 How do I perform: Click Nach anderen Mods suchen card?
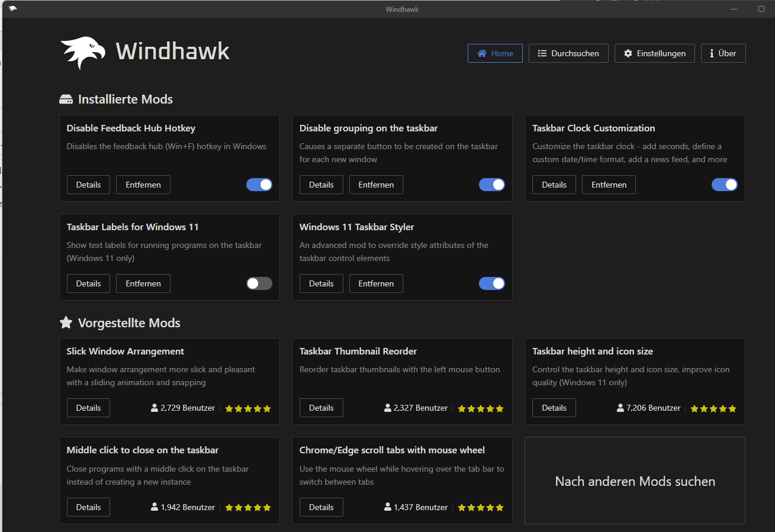635,481
